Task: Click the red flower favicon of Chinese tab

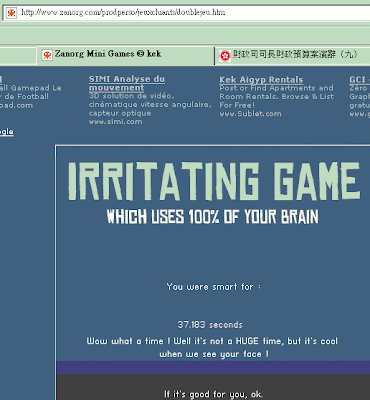Action: point(225,55)
